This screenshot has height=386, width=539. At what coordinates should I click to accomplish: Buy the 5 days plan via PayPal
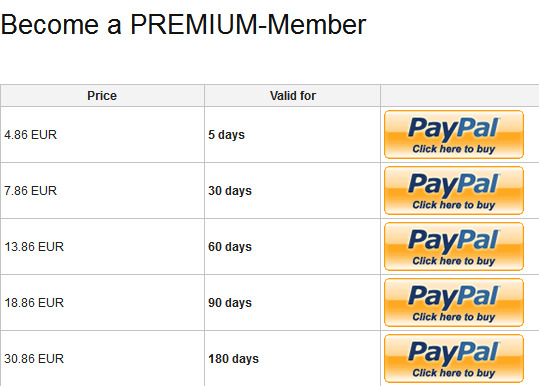pos(454,134)
